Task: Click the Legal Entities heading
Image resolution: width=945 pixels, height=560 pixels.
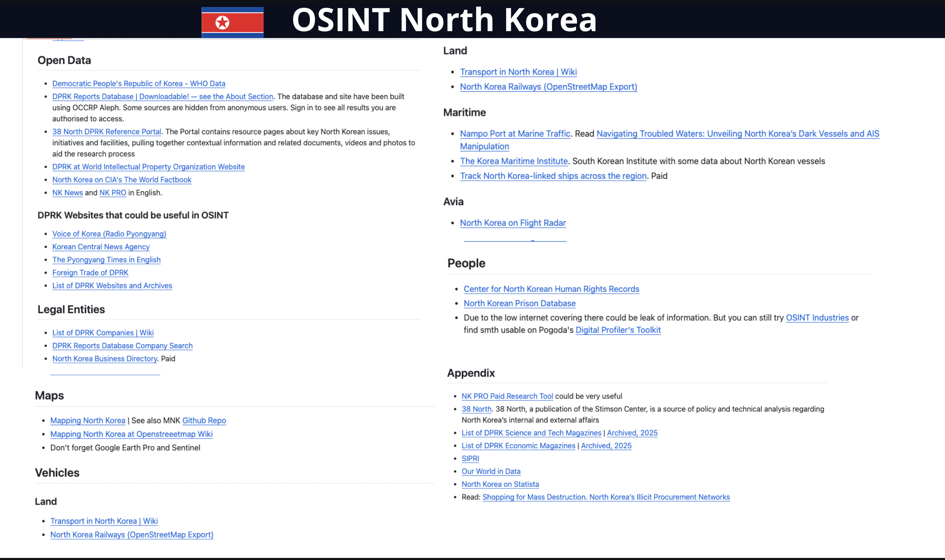Action: (71, 309)
